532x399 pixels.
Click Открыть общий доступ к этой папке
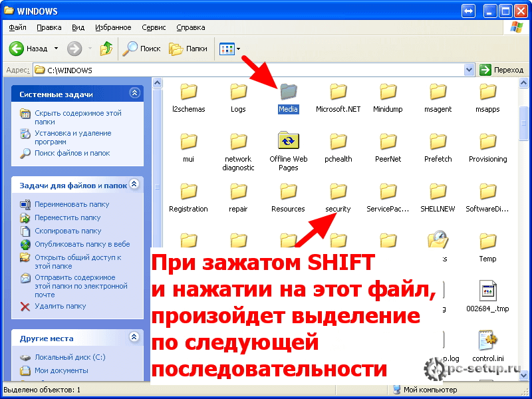(78, 261)
